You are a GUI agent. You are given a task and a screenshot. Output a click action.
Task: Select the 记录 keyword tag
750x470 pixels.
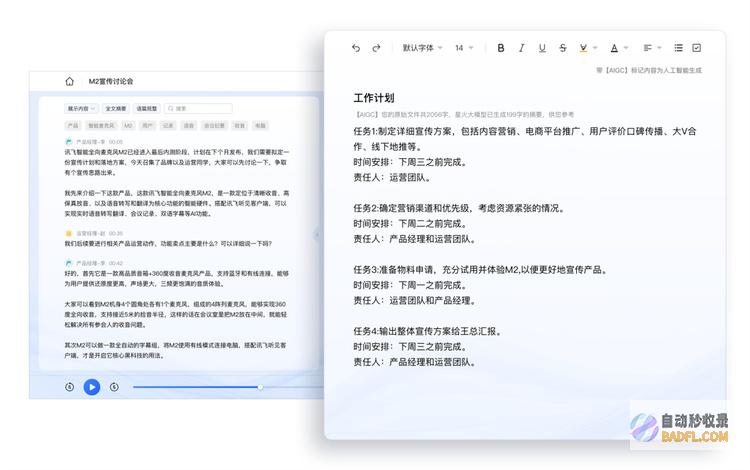click(x=168, y=126)
